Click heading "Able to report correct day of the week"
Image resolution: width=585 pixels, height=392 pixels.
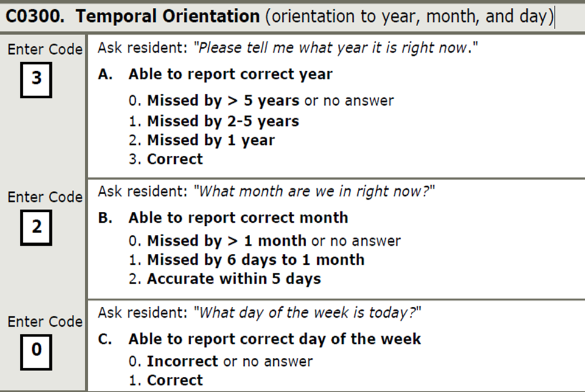pyautogui.click(x=274, y=339)
